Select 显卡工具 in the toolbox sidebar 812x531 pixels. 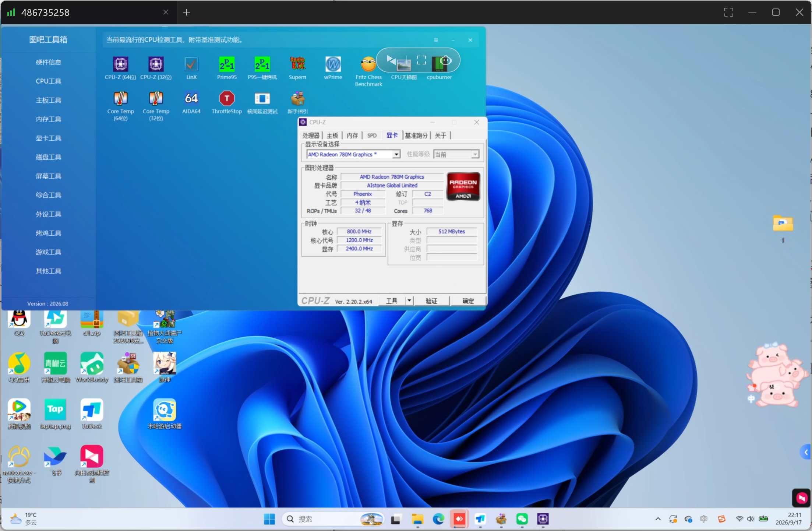click(49, 138)
